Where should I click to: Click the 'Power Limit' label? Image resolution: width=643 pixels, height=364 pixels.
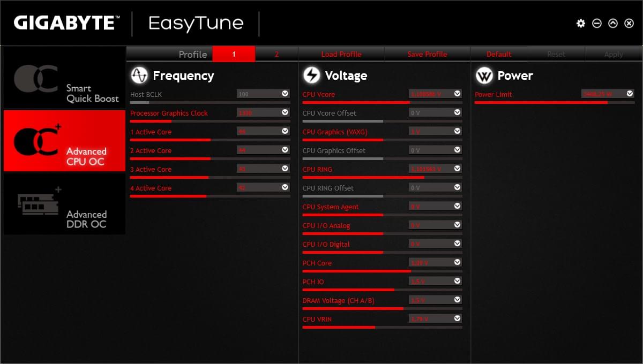coord(493,94)
